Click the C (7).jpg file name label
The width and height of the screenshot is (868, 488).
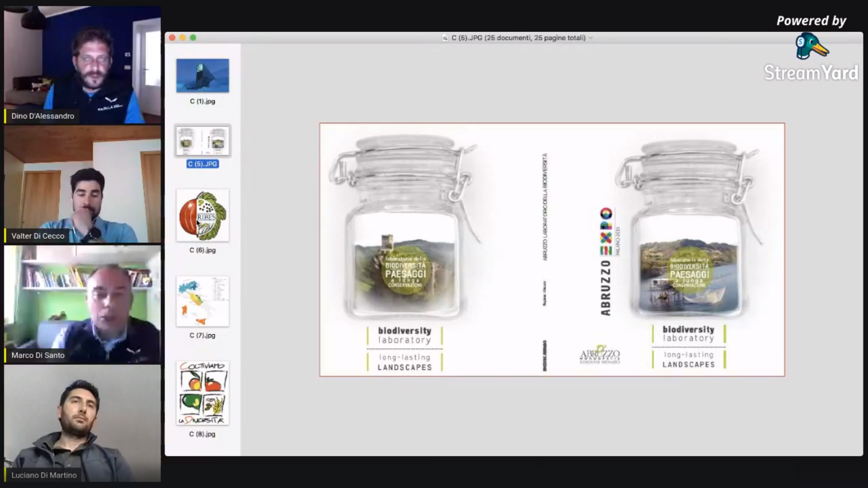tap(203, 335)
